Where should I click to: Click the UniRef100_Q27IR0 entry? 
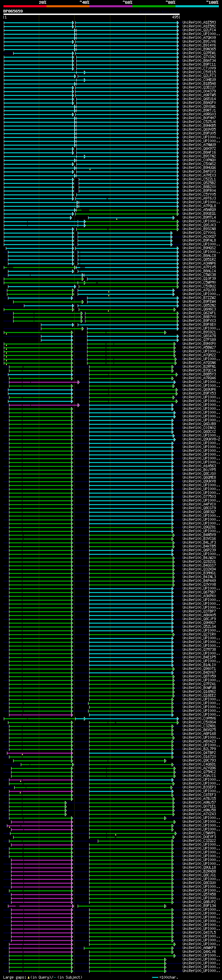point(199,634)
